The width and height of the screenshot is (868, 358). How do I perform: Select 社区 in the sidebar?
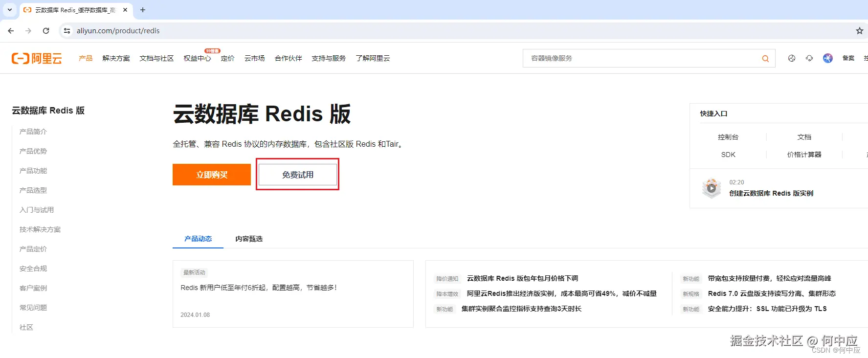point(26,327)
